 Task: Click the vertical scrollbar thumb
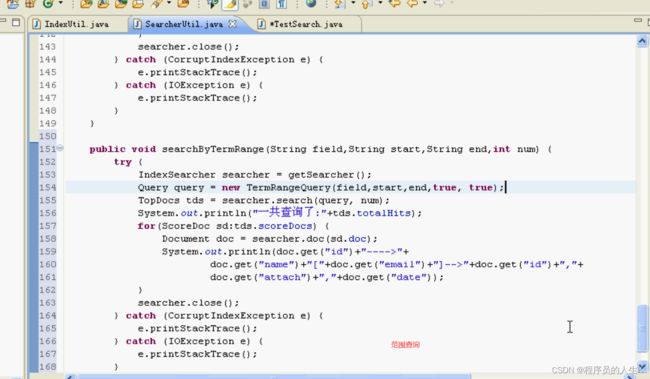pyautogui.click(x=642, y=328)
